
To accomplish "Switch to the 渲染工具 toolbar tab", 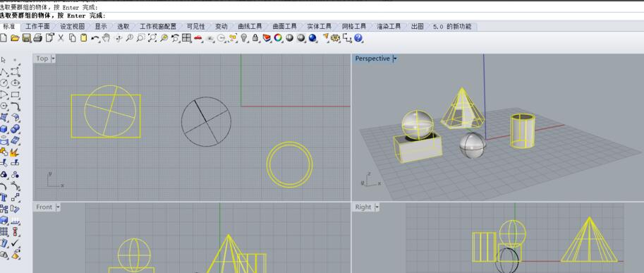I will (x=389, y=26).
